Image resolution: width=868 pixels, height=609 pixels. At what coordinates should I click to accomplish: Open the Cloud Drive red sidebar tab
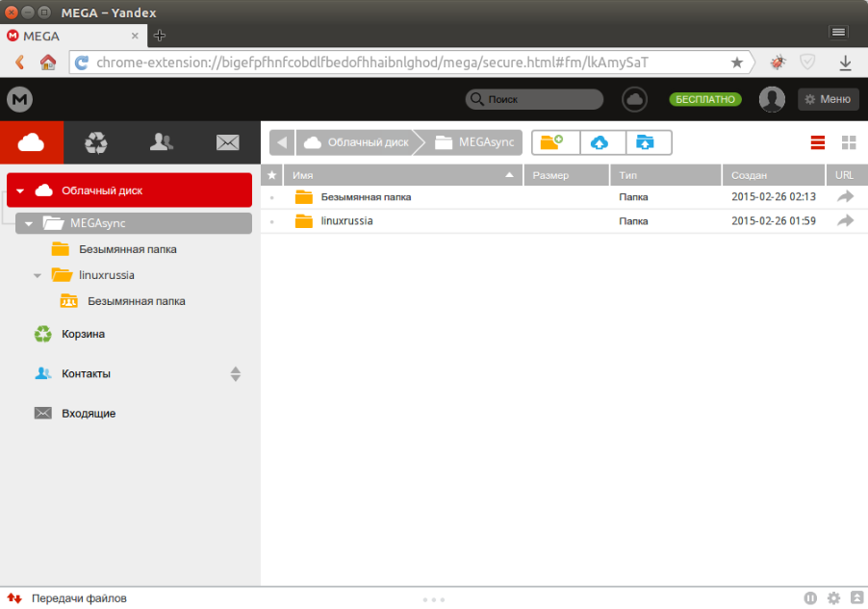pos(32,142)
